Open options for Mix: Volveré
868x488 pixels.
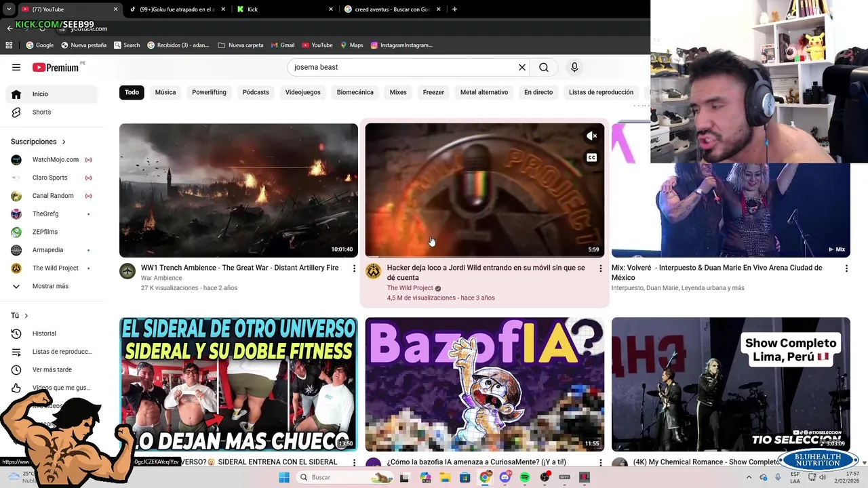[x=846, y=268]
